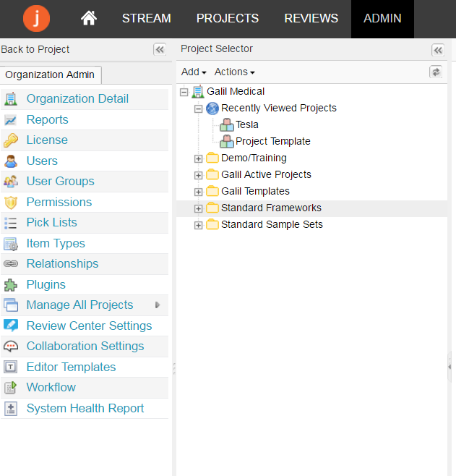
Task: Expand the Galil Active Projects folder
Action: (x=198, y=176)
